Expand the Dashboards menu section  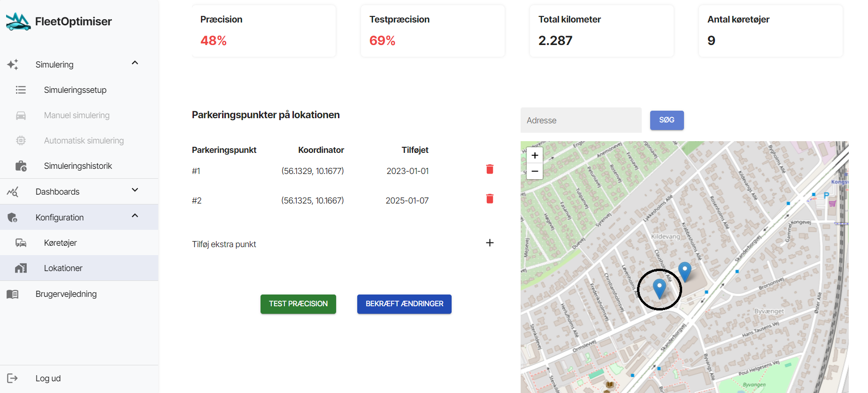click(135, 190)
